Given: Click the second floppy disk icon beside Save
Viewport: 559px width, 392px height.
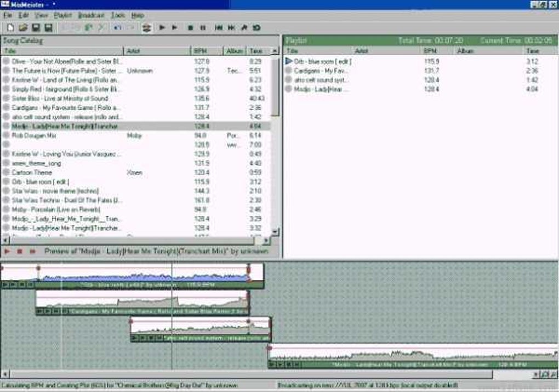Looking at the screenshot, I should pyautogui.click(x=48, y=28).
